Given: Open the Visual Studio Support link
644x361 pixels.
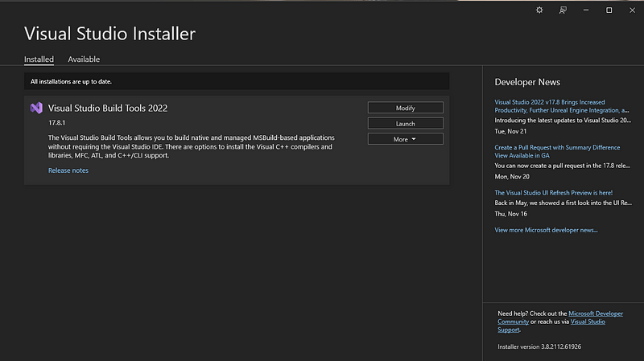Looking at the screenshot, I should tap(588, 322).
